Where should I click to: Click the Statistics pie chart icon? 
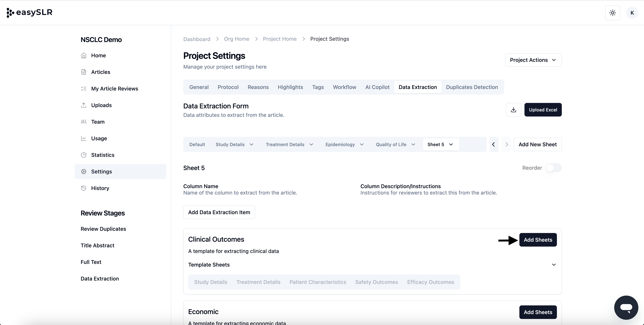(84, 155)
